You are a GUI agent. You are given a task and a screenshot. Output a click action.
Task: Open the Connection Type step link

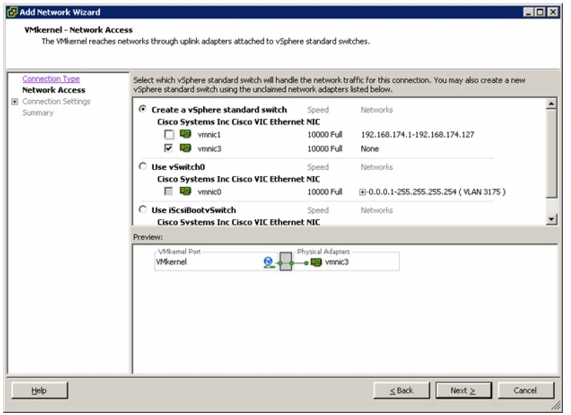[x=51, y=79]
